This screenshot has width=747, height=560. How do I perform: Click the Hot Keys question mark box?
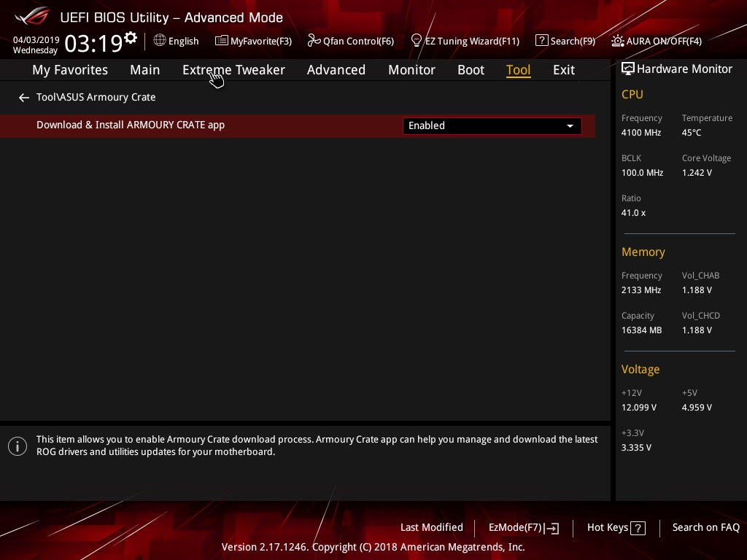(638, 528)
